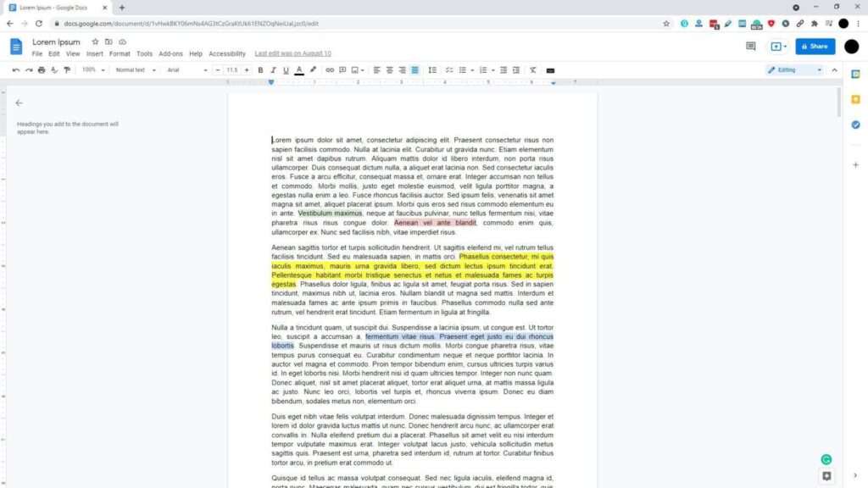Viewport: 868px width, 488px height.
Task: Open the insert image dropdown
Action: pos(358,70)
